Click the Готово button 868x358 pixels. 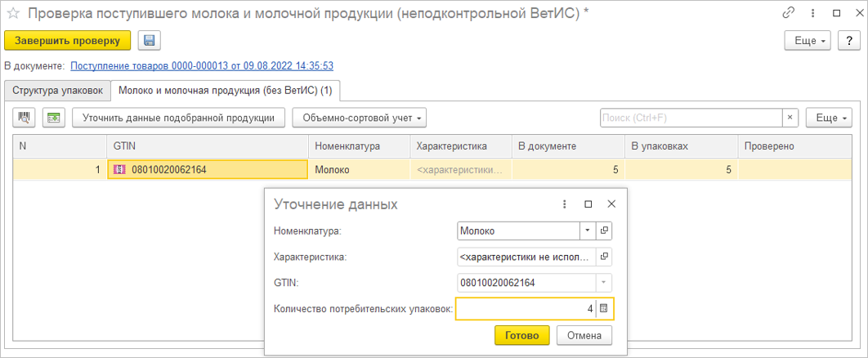coord(521,335)
